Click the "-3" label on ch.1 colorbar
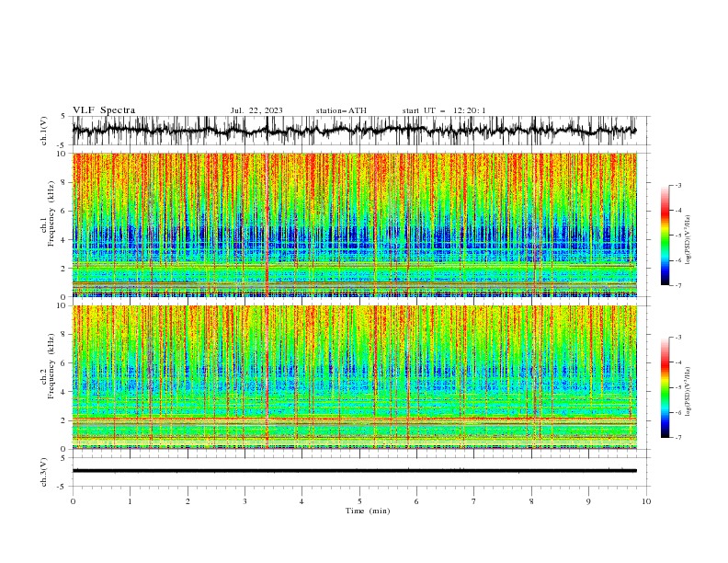The width and height of the screenshot is (728, 563). point(678,185)
